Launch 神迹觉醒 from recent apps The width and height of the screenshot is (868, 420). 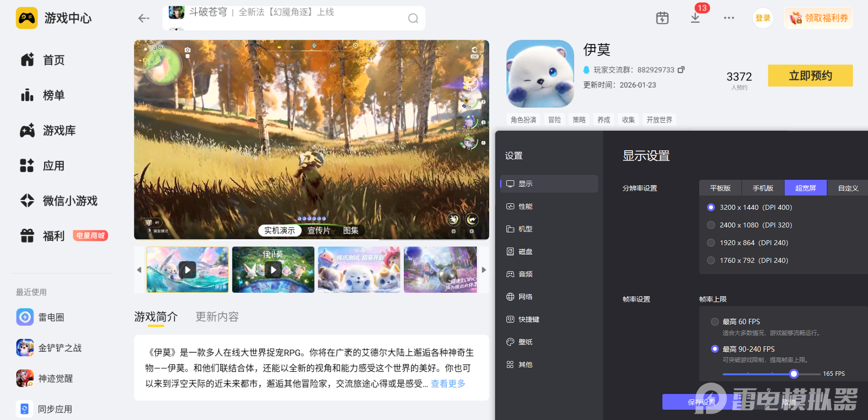[45, 378]
